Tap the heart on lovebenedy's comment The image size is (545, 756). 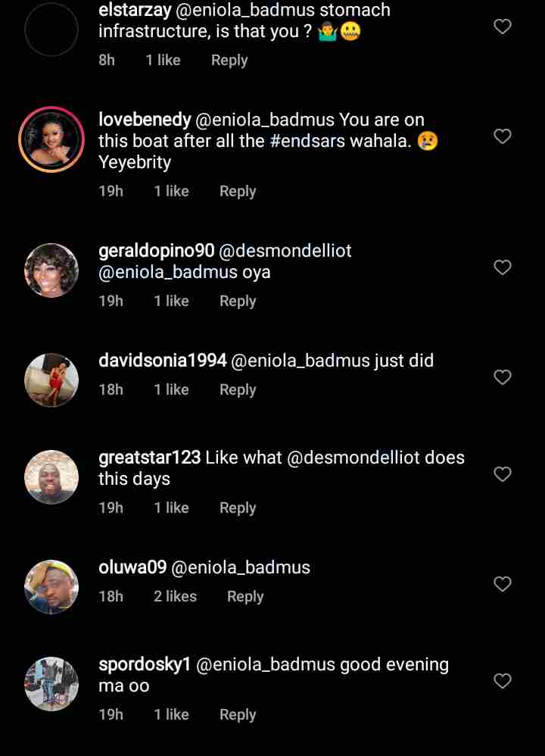click(503, 136)
